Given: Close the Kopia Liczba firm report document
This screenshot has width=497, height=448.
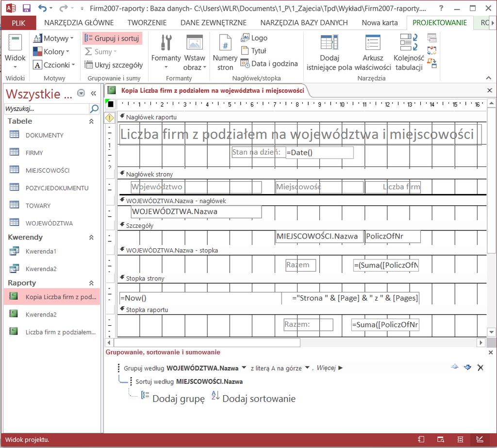Looking at the screenshot, I should click(489, 91).
